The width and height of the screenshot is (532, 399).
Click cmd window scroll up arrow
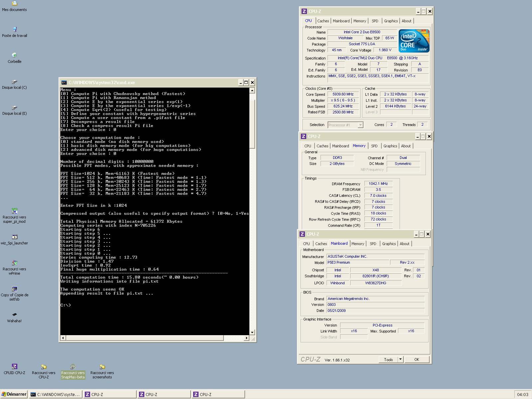click(x=252, y=90)
